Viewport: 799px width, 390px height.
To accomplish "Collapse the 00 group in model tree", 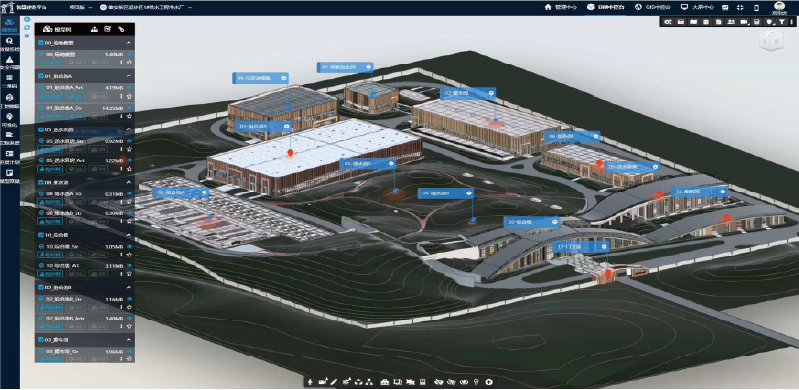I will click(129, 43).
